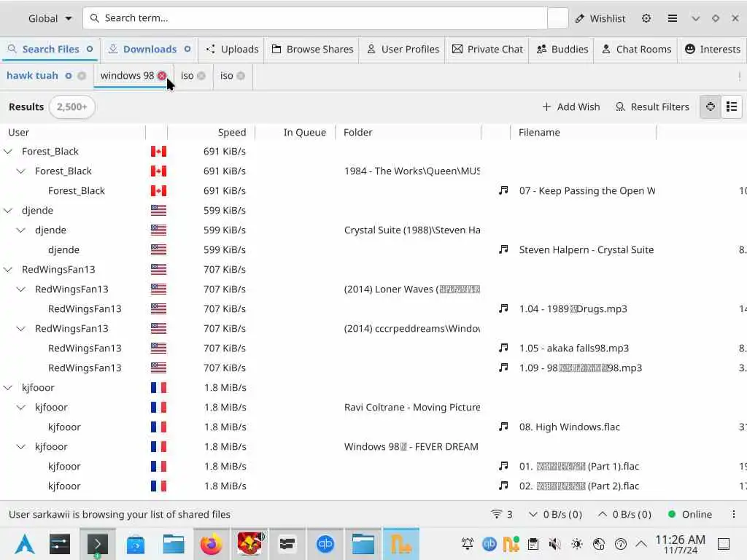
Task: Click the Add Wish button
Action: coord(570,106)
